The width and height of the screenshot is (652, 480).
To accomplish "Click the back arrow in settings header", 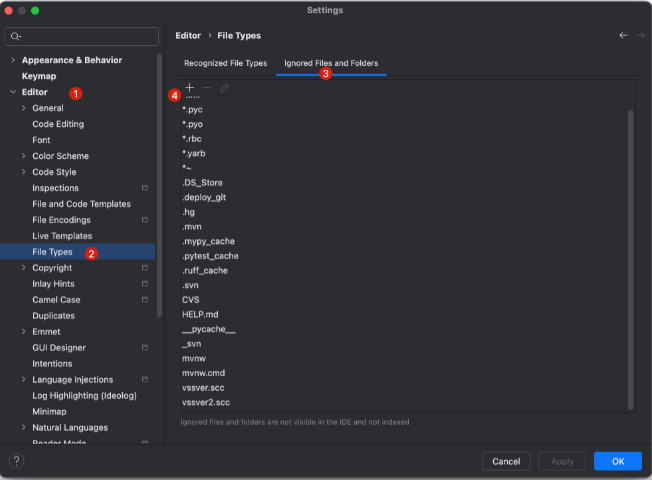I will click(624, 35).
